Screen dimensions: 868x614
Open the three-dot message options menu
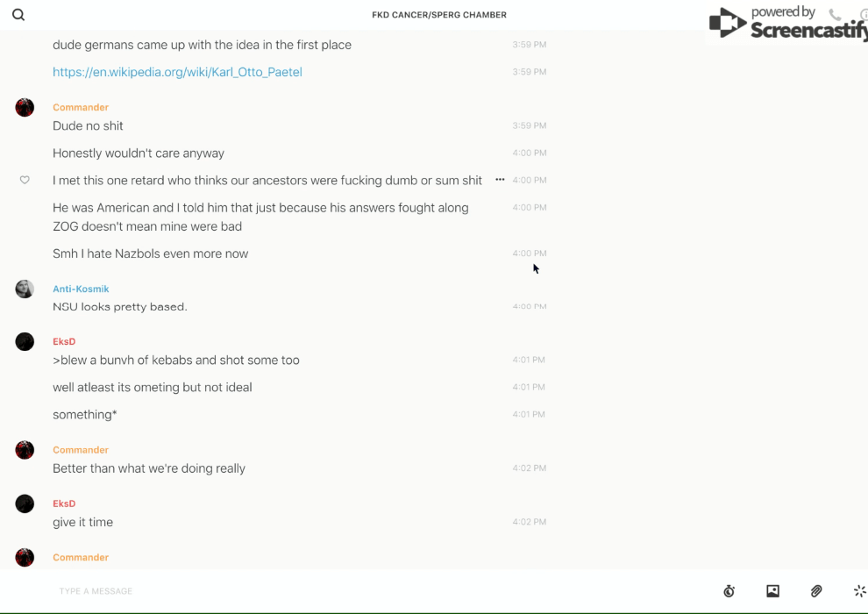pos(500,180)
